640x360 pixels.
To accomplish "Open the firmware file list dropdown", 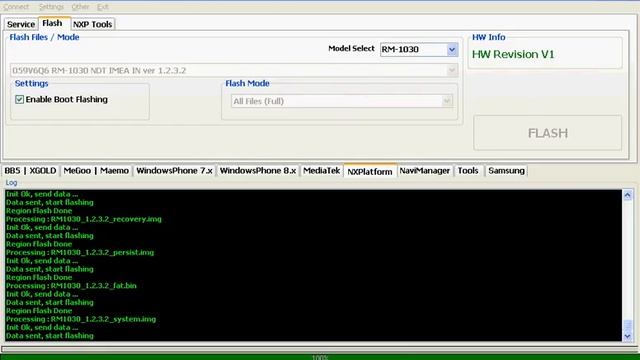I will point(451,70).
